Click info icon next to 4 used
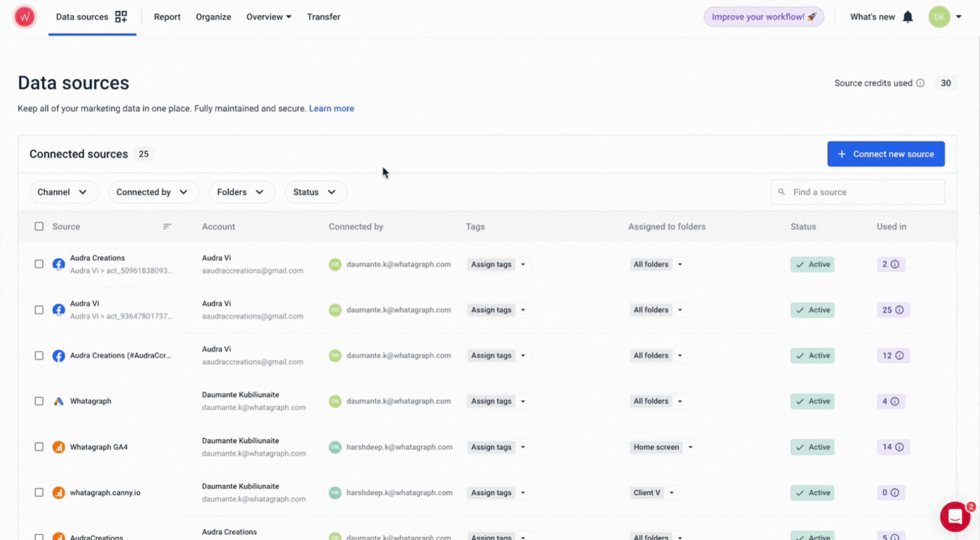 pyautogui.click(x=894, y=401)
